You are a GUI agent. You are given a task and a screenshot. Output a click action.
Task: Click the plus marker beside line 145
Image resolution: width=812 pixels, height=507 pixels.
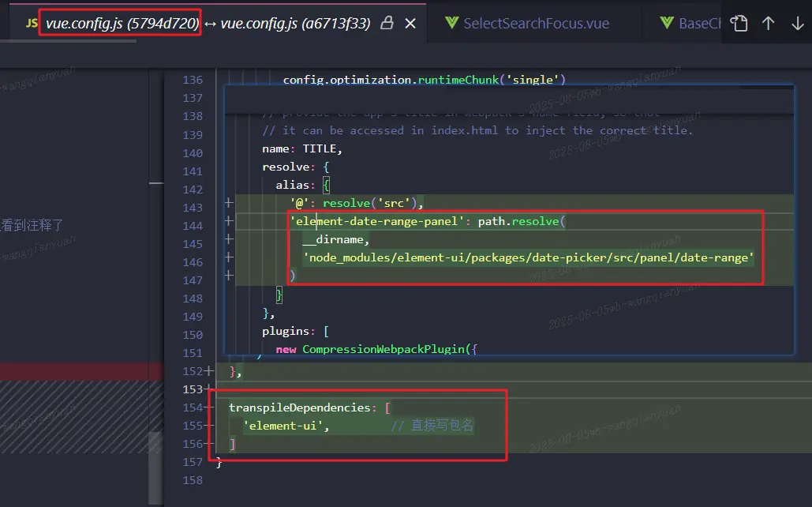tap(229, 239)
